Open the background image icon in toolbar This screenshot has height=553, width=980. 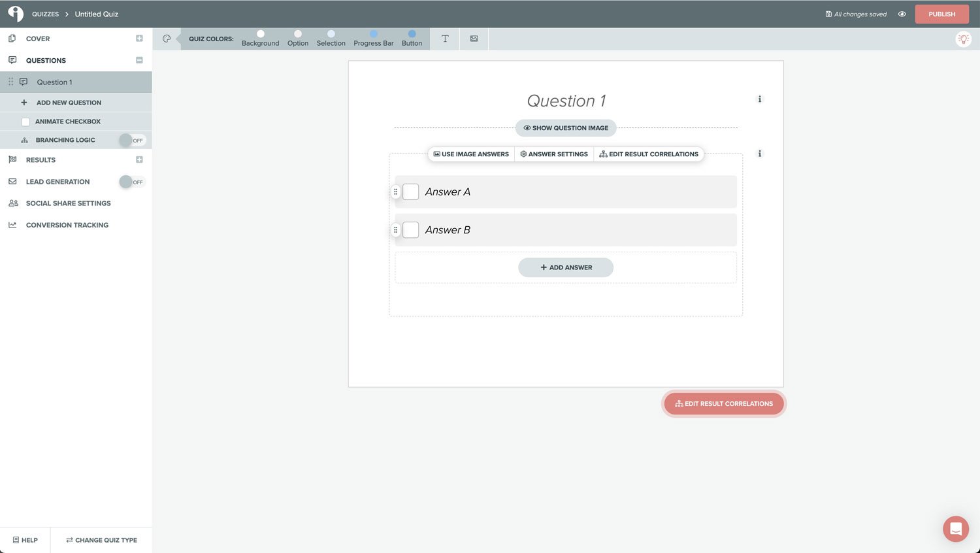click(474, 39)
